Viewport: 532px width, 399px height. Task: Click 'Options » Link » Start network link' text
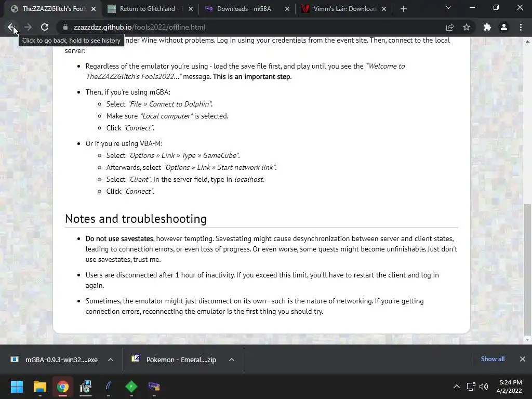coord(220,168)
